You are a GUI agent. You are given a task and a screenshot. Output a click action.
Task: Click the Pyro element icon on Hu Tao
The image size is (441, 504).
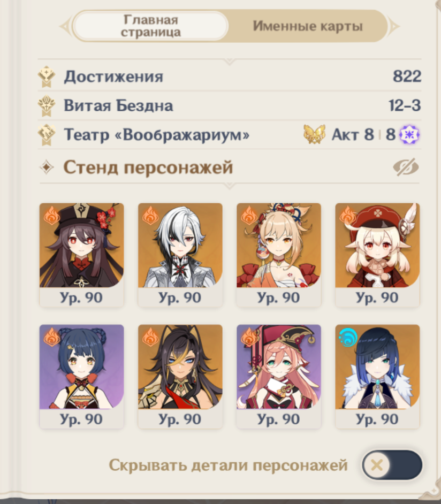point(52,215)
